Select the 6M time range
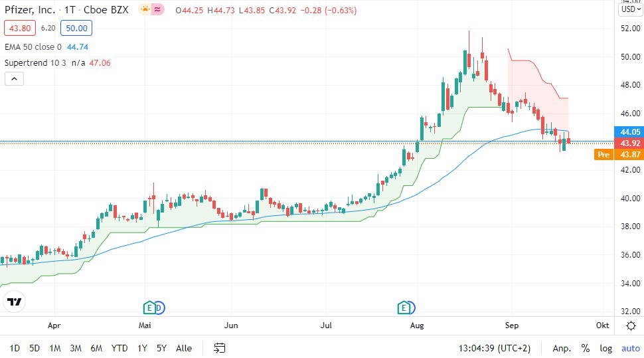The width and height of the screenshot is (644, 358). click(x=96, y=348)
